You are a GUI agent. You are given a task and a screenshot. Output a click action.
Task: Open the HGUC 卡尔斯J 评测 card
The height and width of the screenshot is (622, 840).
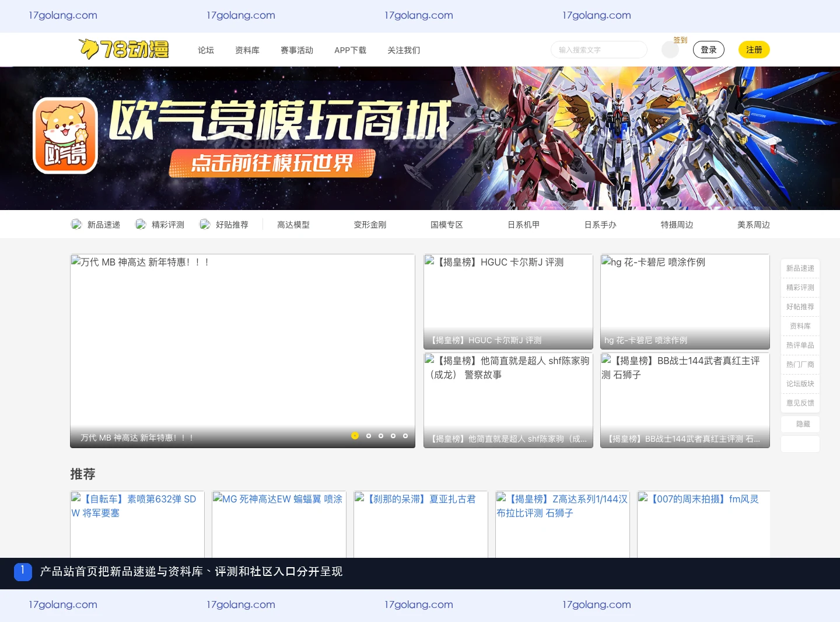pyautogui.click(x=508, y=302)
